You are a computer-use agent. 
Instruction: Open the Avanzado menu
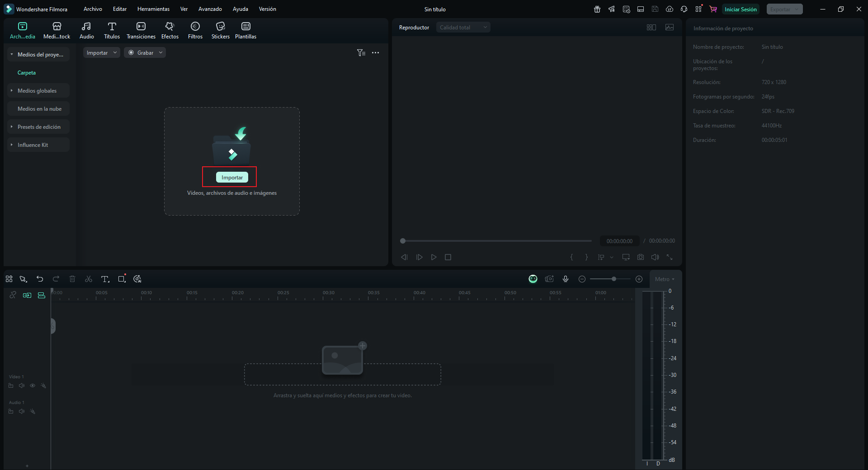tap(210, 9)
